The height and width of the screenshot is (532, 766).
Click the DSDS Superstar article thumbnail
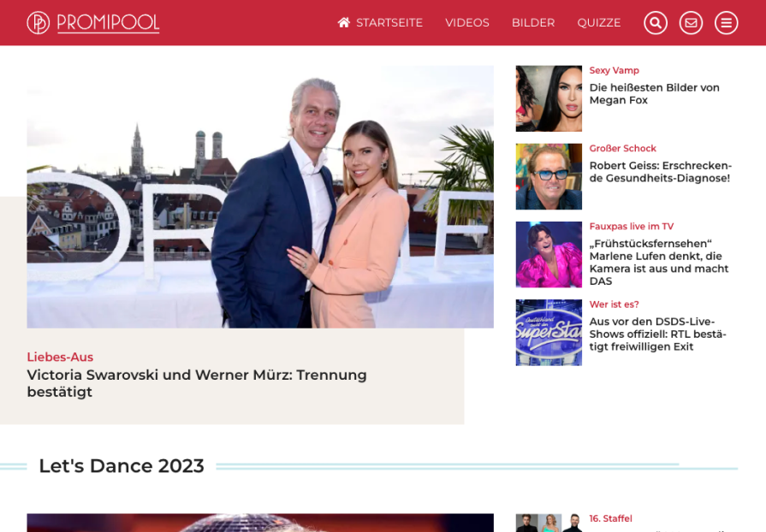coord(549,333)
